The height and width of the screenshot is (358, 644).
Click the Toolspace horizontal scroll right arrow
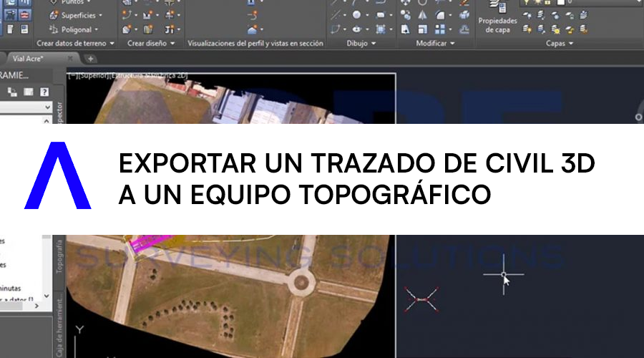click(x=36, y=306)
